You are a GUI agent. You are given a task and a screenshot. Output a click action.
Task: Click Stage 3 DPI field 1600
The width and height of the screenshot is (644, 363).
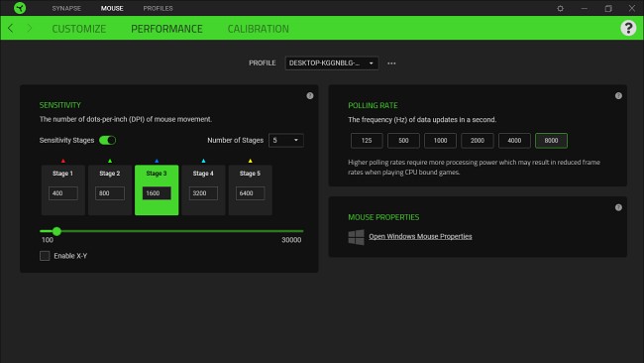[157, 193]
